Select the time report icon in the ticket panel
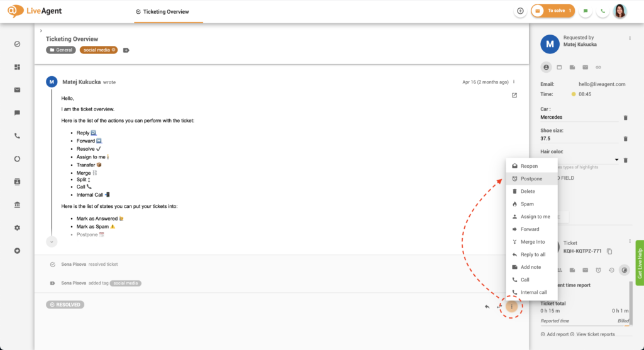This screenshot has width=644, height=350. (625, 270)
